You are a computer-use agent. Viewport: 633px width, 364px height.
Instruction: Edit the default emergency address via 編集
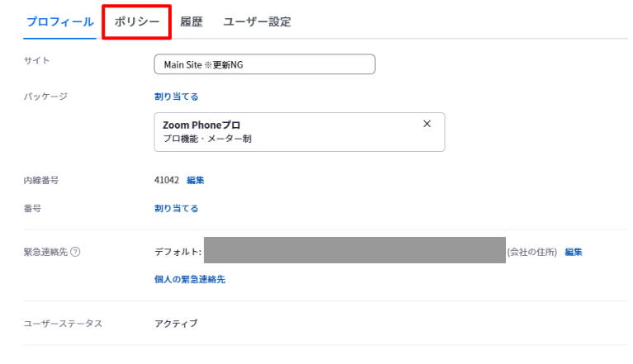click(574, 253)
